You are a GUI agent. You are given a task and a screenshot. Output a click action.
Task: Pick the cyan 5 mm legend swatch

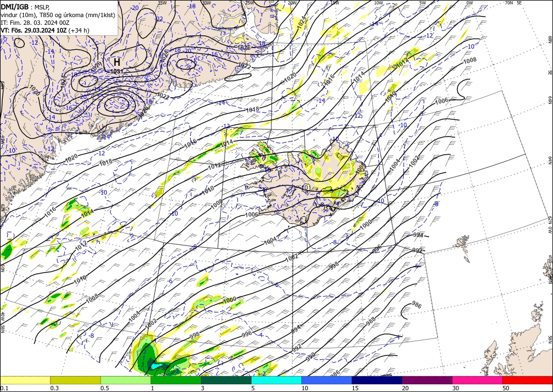(x=276, y=380)
